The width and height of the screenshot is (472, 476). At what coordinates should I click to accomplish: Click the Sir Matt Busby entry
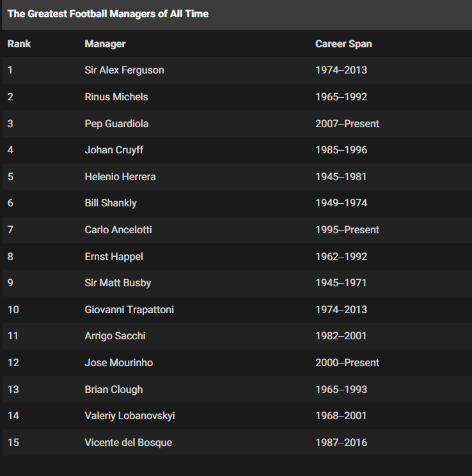[118, 283]
